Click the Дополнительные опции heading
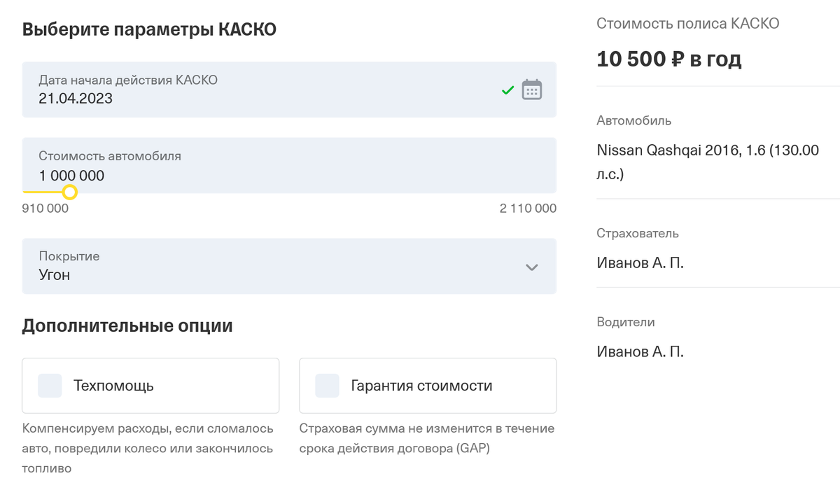Image resolution: width=840 pixels, height=504 pixels. pyautogui.click(x=127, y=326)
